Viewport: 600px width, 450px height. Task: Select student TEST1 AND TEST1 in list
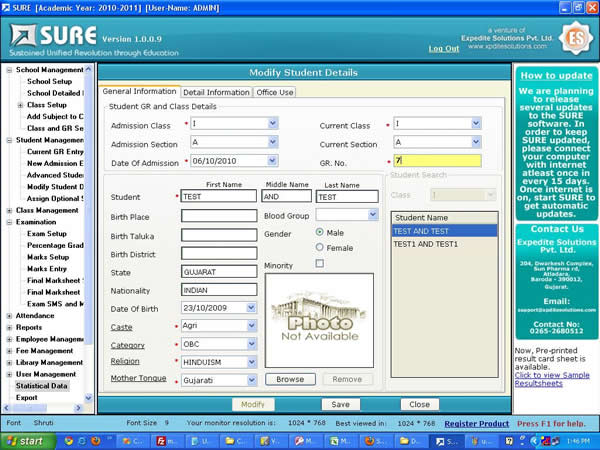[x=444, y=244]
